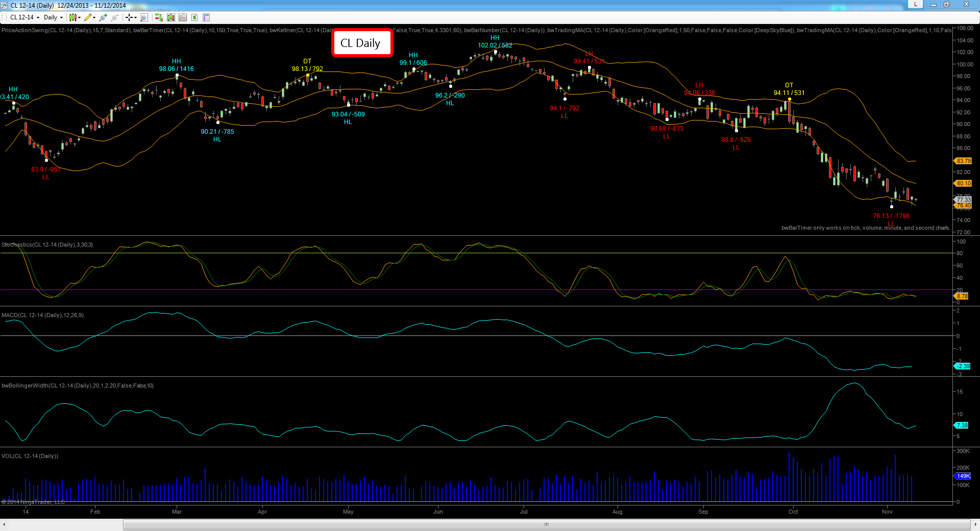Select the MACD indicator label
This screenshot has height=531, width=980.
[x=42, y=315]
